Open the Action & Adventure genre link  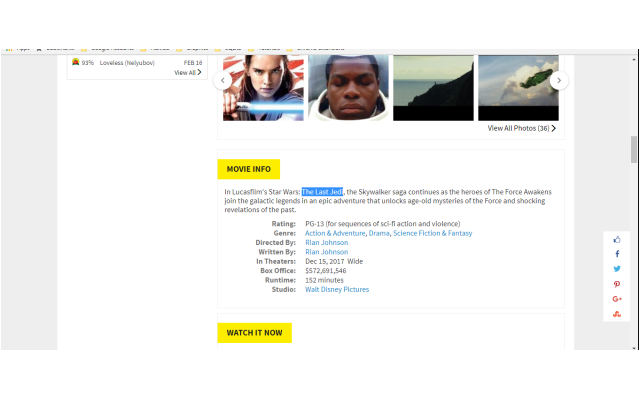point(335,233)
